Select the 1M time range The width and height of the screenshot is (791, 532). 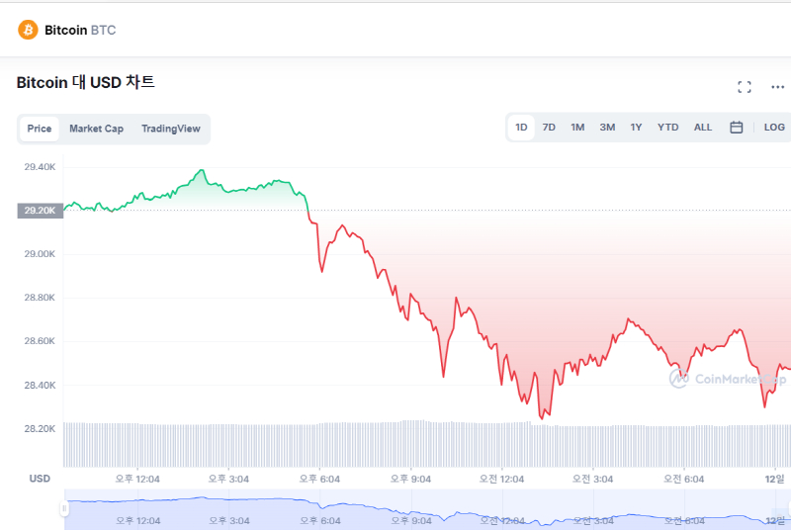[577, 128]
